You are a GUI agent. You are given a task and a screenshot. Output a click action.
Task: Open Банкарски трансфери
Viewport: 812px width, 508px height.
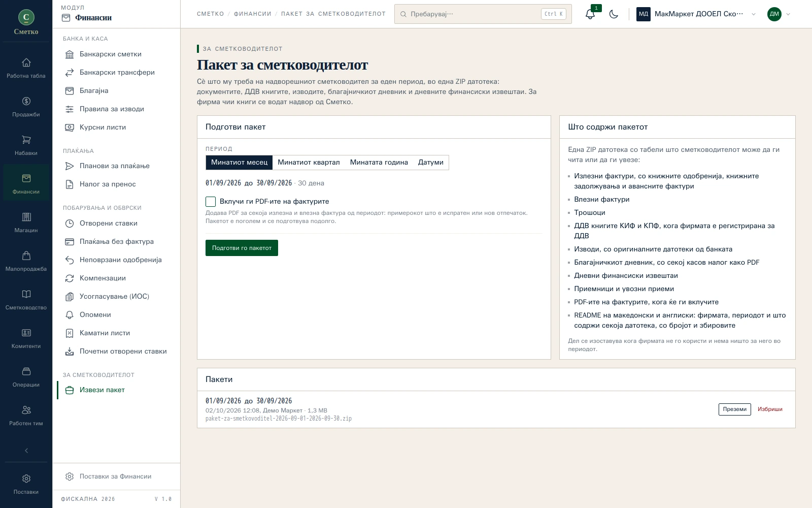pyautogui.click(x=116, y=73)
